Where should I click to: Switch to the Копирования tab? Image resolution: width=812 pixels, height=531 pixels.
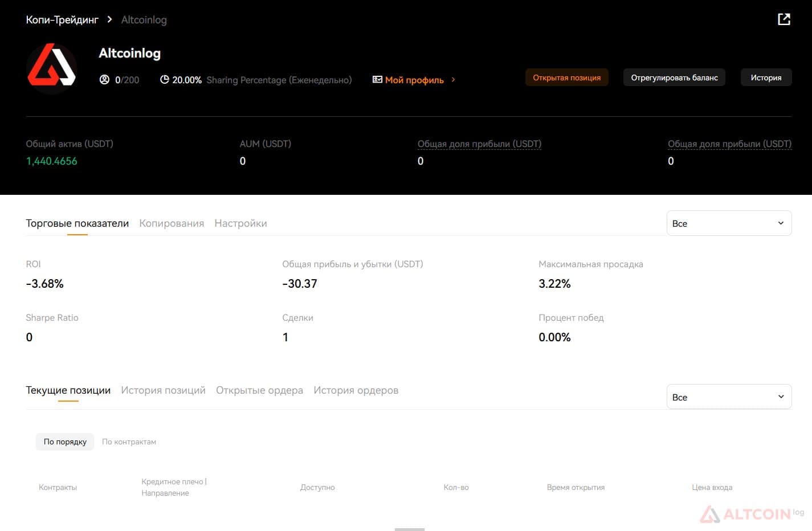click(172, 223)
